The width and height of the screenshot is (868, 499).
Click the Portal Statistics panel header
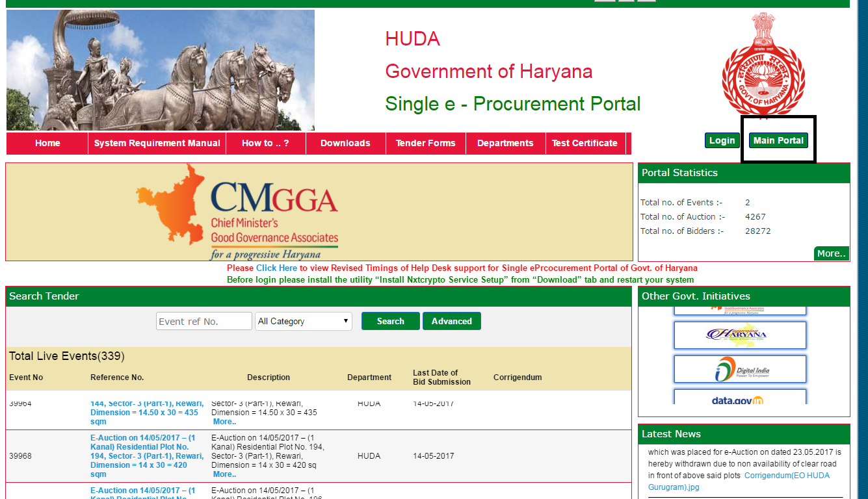(x=744, y=173)
